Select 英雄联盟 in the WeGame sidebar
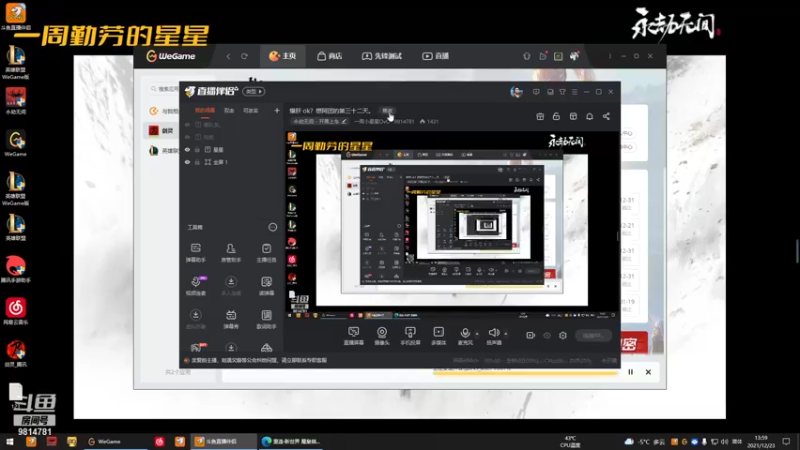The width and height of the screenshot is (800, 450). tap(163, 151)
